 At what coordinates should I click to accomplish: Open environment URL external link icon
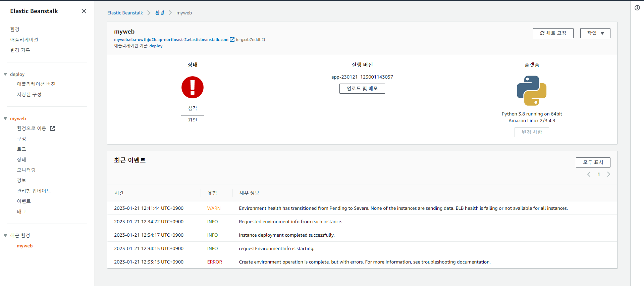(x=232, y=40)
